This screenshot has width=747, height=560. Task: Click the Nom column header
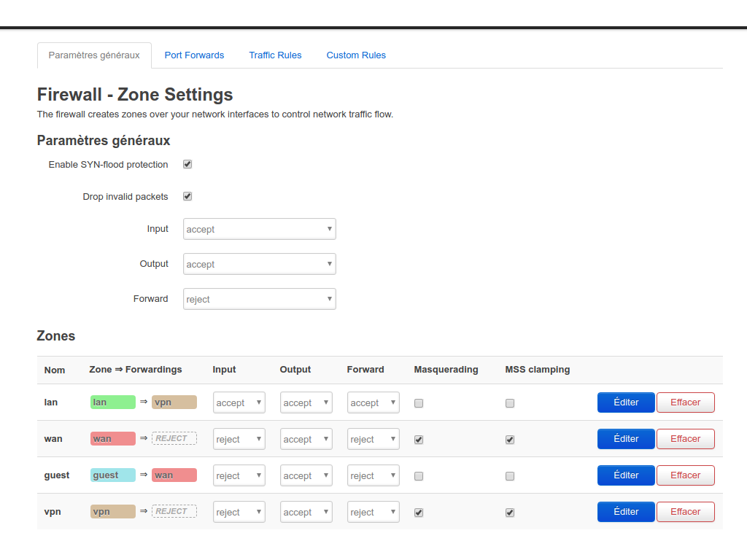pyautogui.click(x=55, y=370)
